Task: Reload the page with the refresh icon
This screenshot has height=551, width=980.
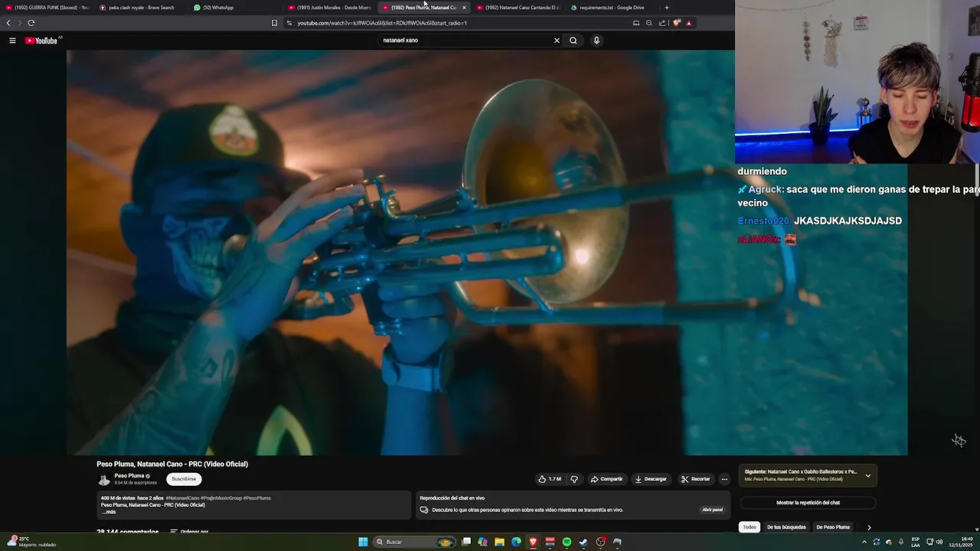Action: [x=31, y=23]
